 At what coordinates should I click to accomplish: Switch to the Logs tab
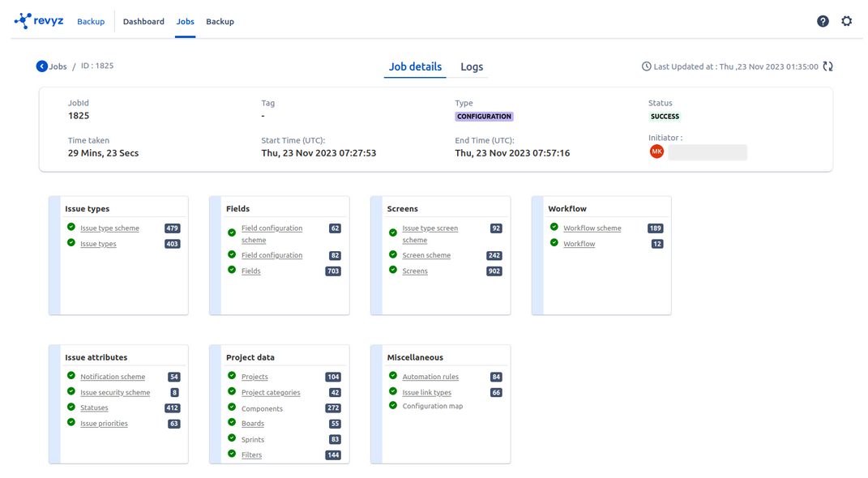pos(472,66)
